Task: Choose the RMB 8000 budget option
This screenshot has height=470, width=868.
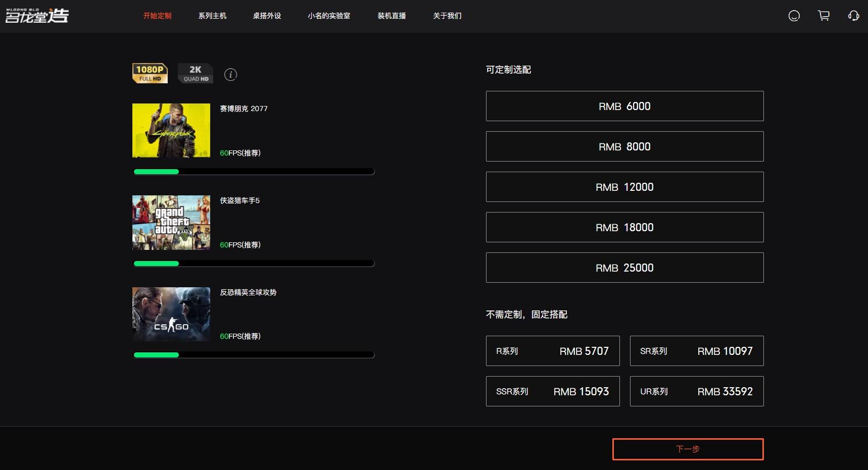Action: tap(624, 146)
